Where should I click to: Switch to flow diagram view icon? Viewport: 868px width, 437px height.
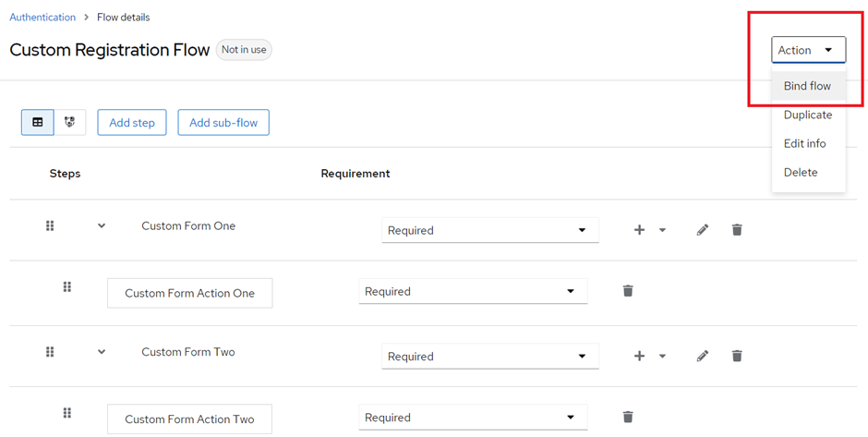(x=70, y=122)
